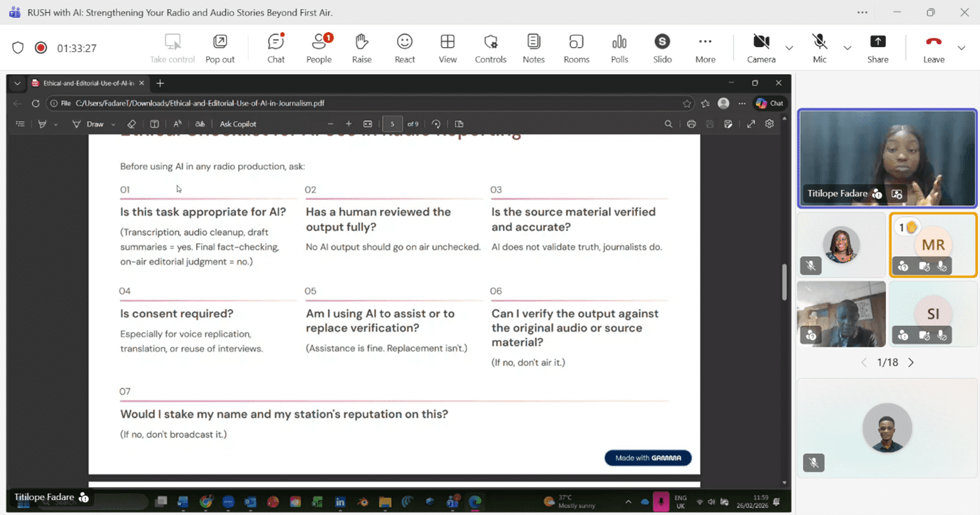980x515 pixels.
Task: Go to next participants page
Action: point(911,362)
